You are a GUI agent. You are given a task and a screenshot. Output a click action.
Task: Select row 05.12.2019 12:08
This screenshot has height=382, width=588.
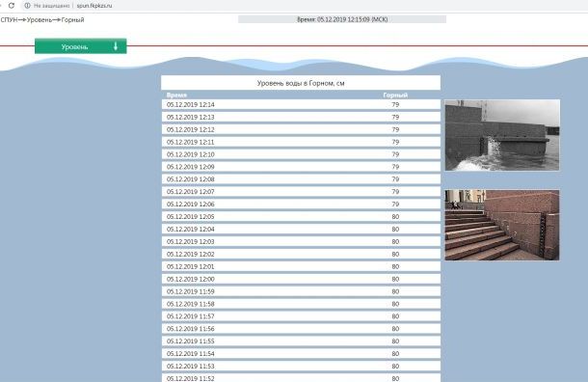(x=301, y=179)
